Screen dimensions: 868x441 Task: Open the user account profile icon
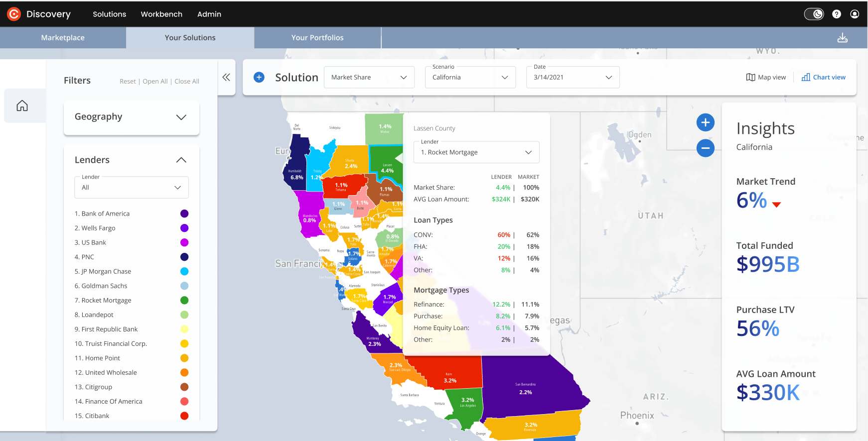click(x=855, y=14)
